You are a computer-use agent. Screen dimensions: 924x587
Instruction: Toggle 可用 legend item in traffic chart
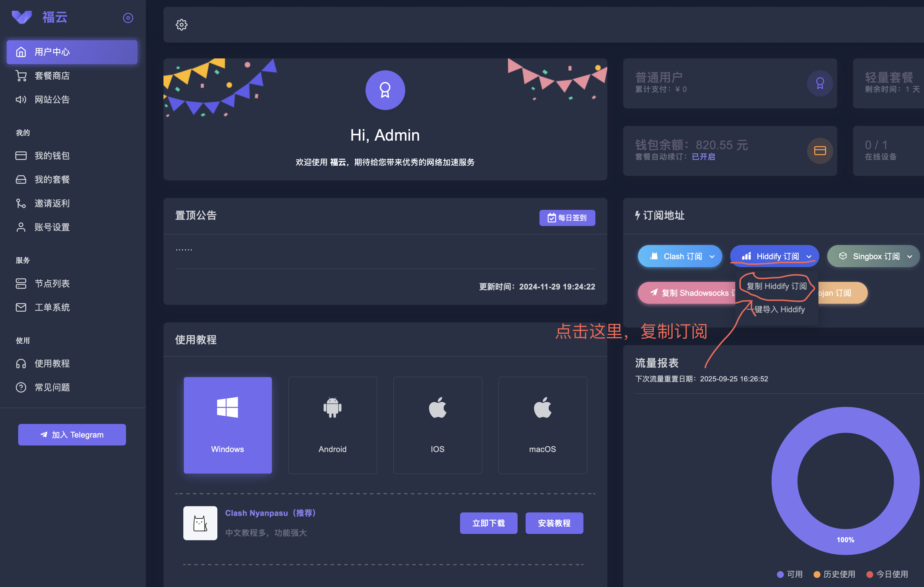click(x=790, y=574)
